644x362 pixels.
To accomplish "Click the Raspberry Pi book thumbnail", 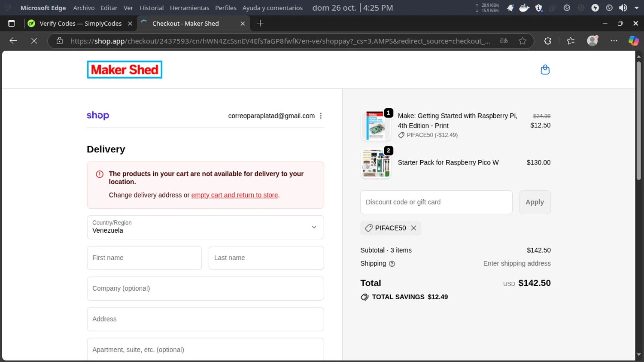I will point(376,126).
